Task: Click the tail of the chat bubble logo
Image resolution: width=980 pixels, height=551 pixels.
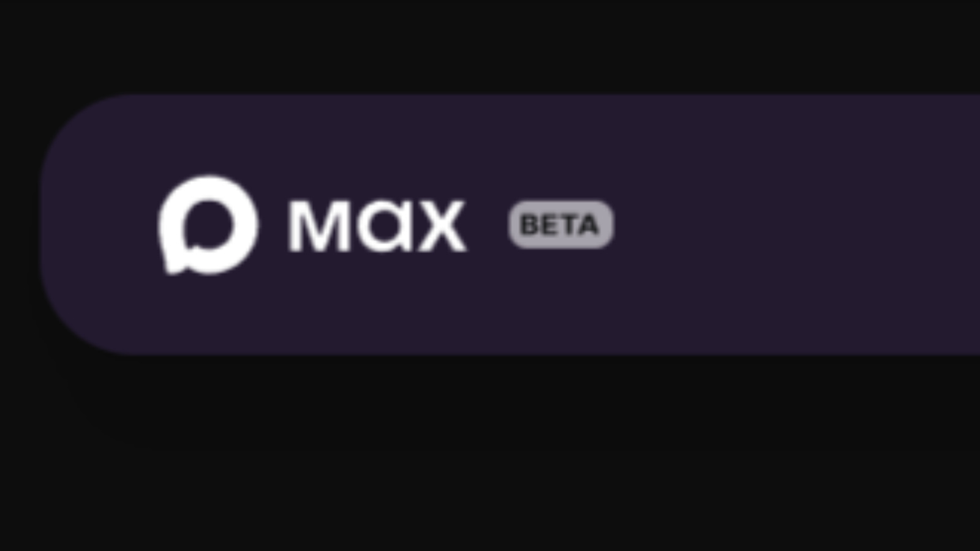Action: pos(173,263)
